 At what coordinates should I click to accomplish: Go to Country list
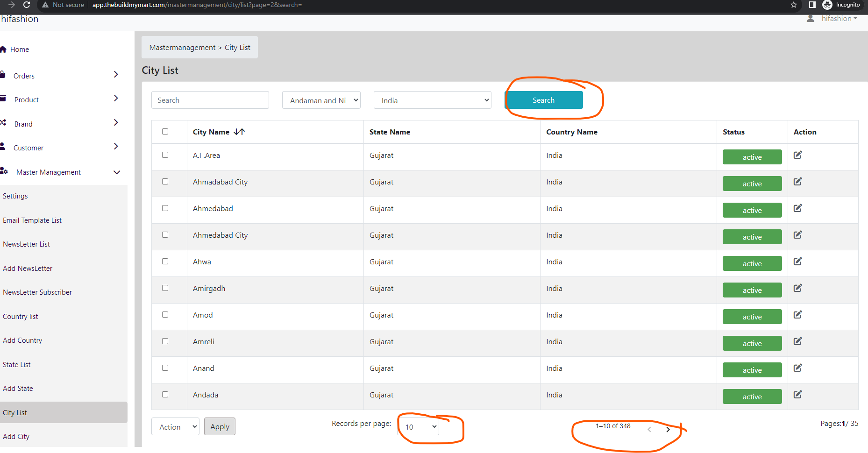tap(21, 317)
